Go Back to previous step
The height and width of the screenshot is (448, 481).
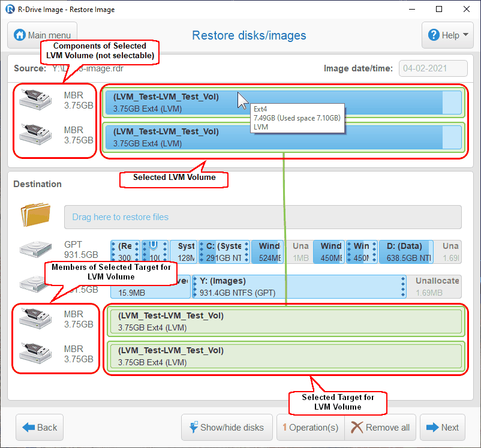click(40, 427)
